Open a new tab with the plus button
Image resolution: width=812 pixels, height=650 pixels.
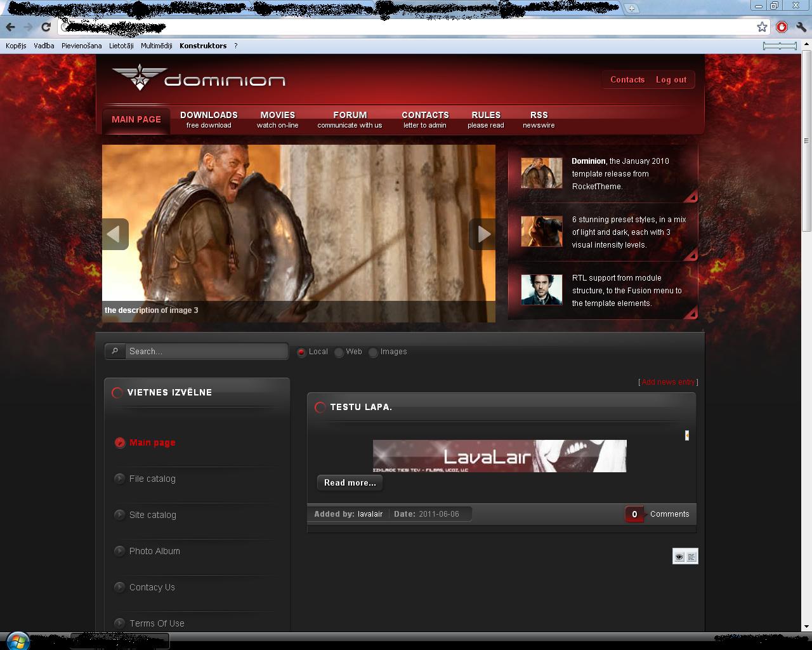click(x=631, y=8)
